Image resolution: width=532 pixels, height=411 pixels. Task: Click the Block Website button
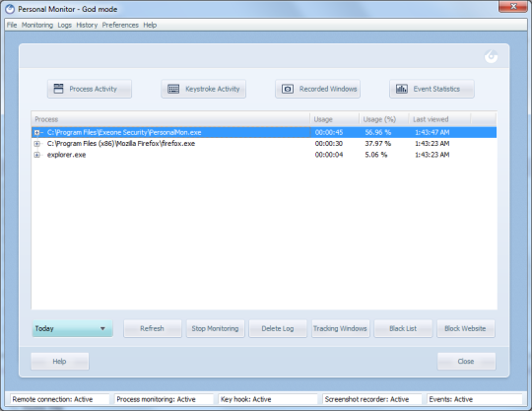(465, 328)
